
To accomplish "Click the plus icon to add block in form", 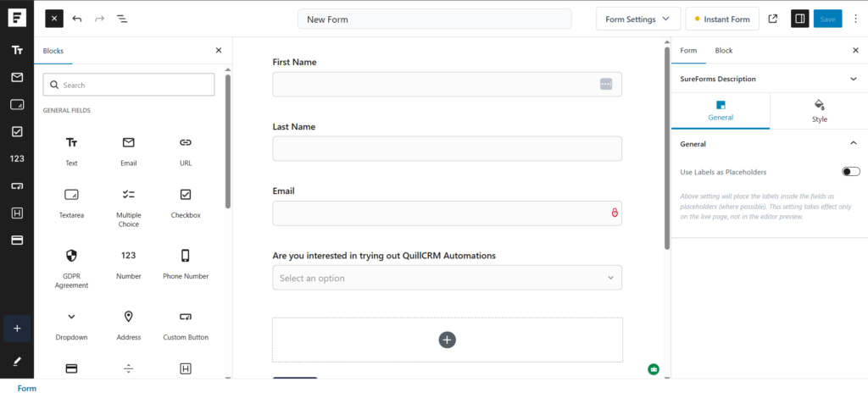I will click(x=448, y=340).
